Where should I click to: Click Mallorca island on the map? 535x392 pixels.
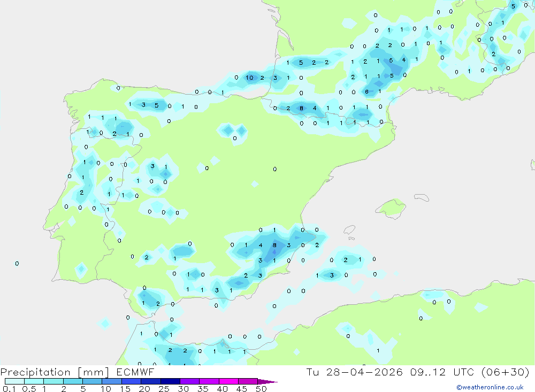click(x=392, y=208)
